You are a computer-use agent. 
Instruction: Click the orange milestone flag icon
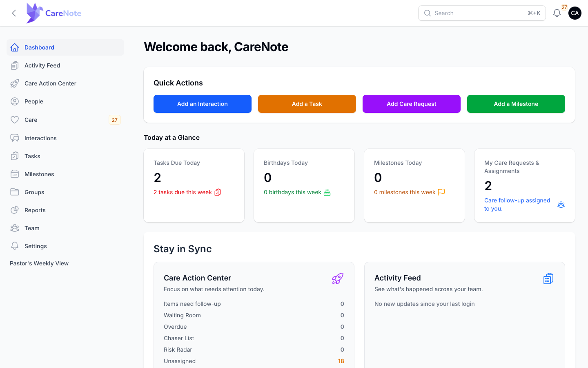(441, 192)
